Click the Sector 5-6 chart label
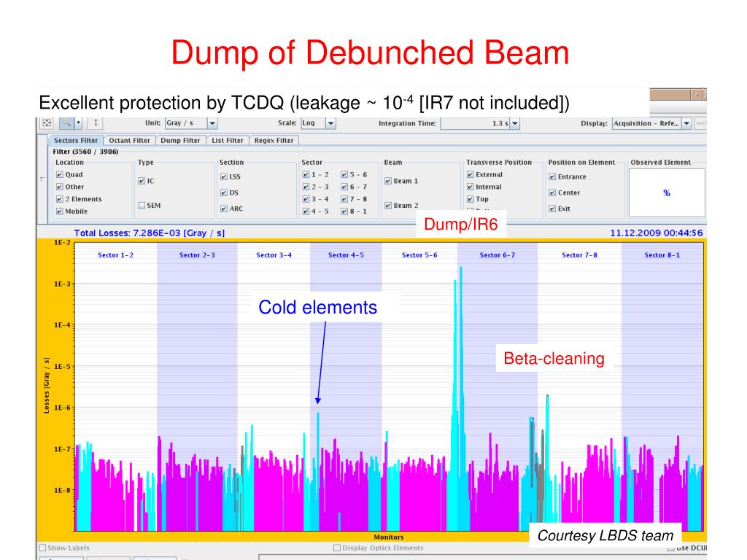Image resolution: width=747 pixels, height=560 pixels. tap(419, 254)
